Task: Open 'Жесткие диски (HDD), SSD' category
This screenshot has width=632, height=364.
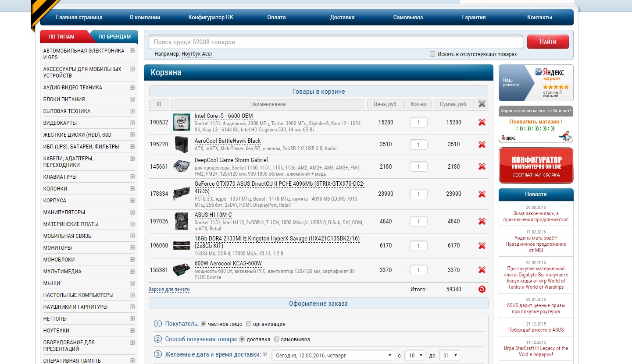Action: pos(77,135)
